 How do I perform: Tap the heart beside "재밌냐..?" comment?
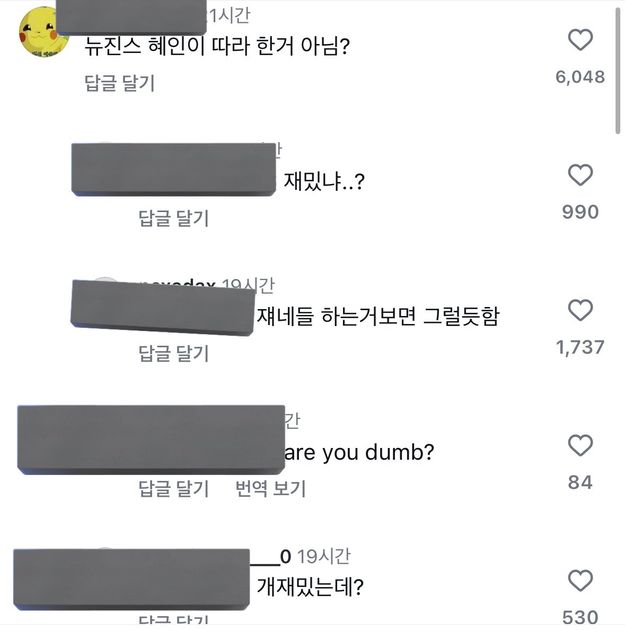[580, 176]
